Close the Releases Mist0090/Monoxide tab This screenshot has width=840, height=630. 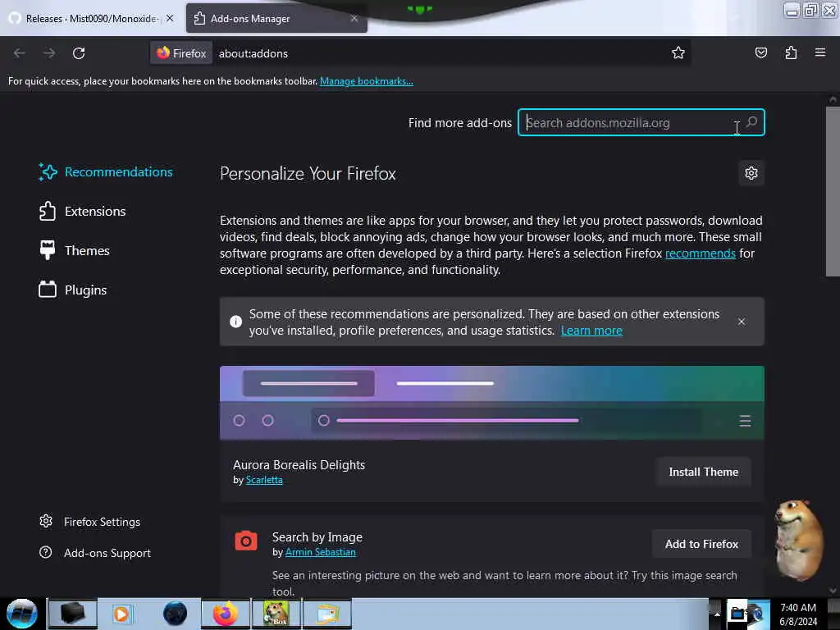[170, 18]
